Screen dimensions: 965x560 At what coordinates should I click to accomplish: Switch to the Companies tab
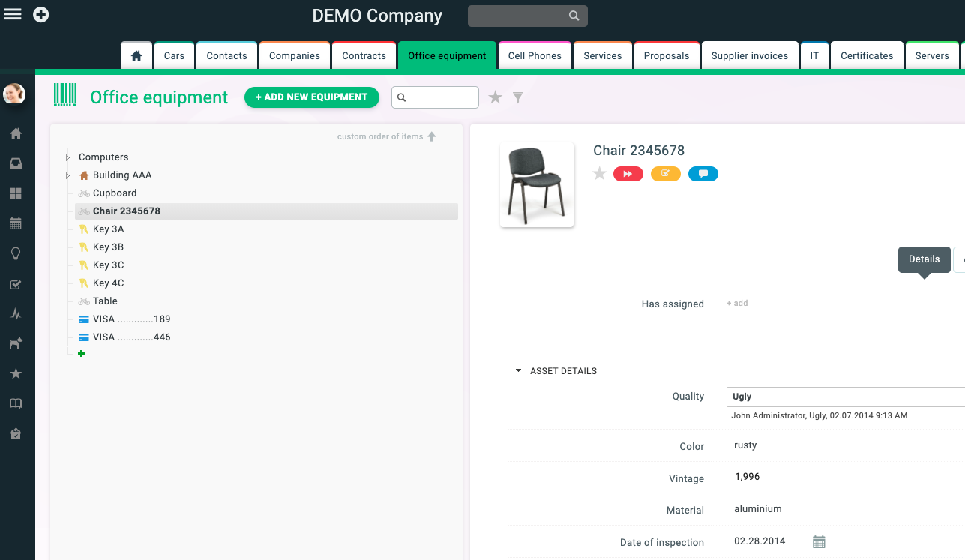pos(295,55)
